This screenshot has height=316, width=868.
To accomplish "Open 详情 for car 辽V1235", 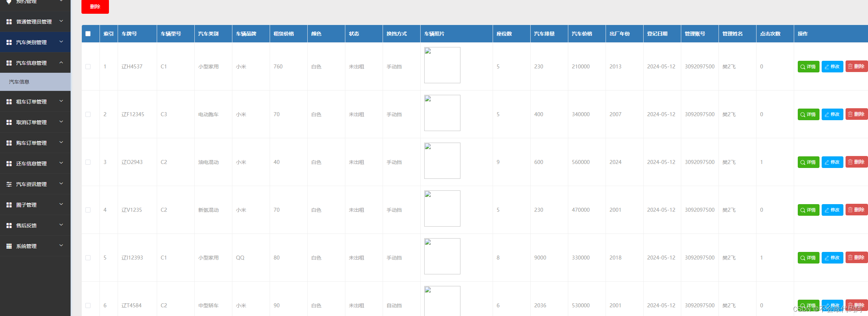I will 808,210.
